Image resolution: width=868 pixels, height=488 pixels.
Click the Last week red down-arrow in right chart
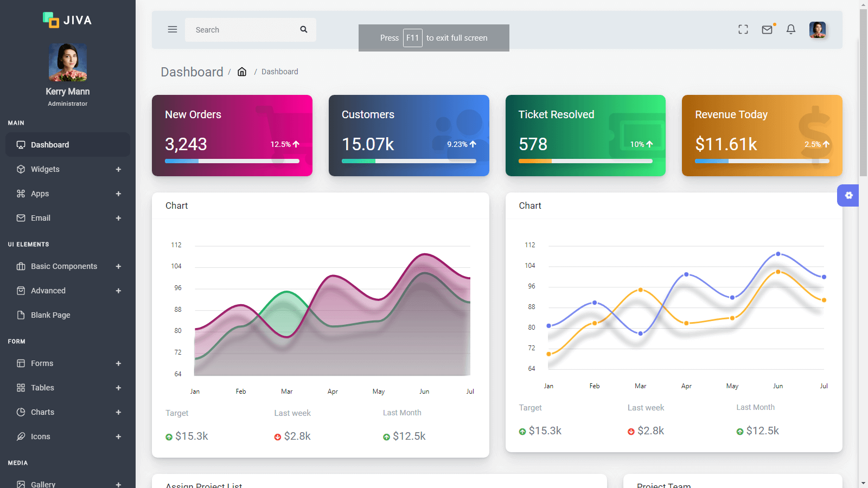[631, 432]
